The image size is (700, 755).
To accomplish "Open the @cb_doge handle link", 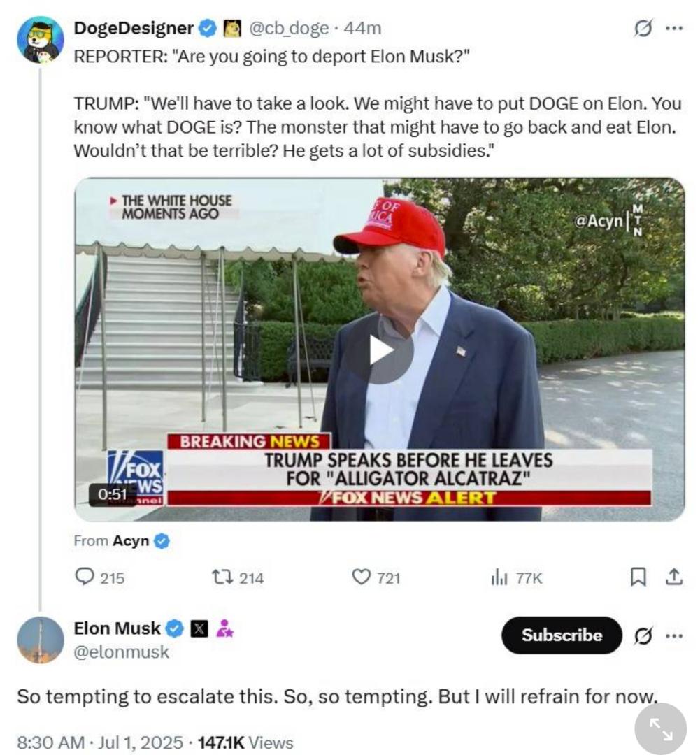I will pyautogui.click(x=289, y=28).
